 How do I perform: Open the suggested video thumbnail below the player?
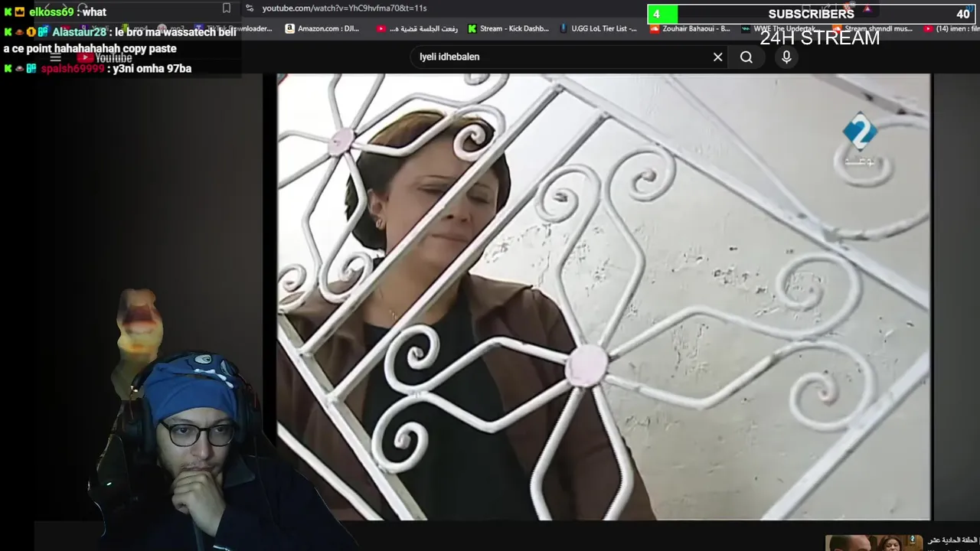pyautogui.click(x=874, y=543)
